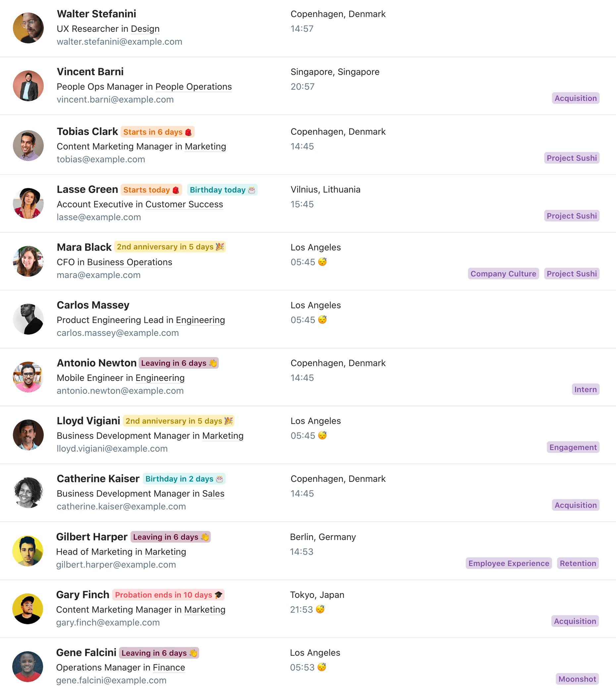Click Walter Stefanini's profile photo
This screenshot has width=616, height=693.
[x=28, y=28]
